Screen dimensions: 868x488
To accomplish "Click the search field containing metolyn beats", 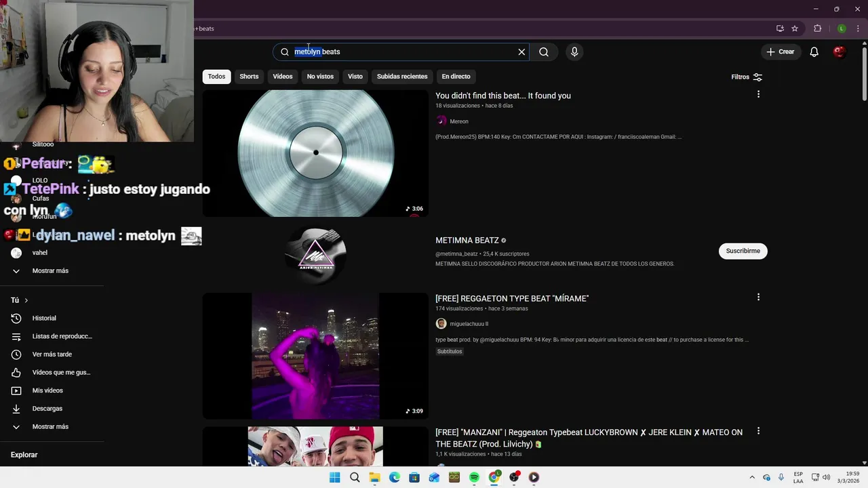I will [x=400, y=52].
